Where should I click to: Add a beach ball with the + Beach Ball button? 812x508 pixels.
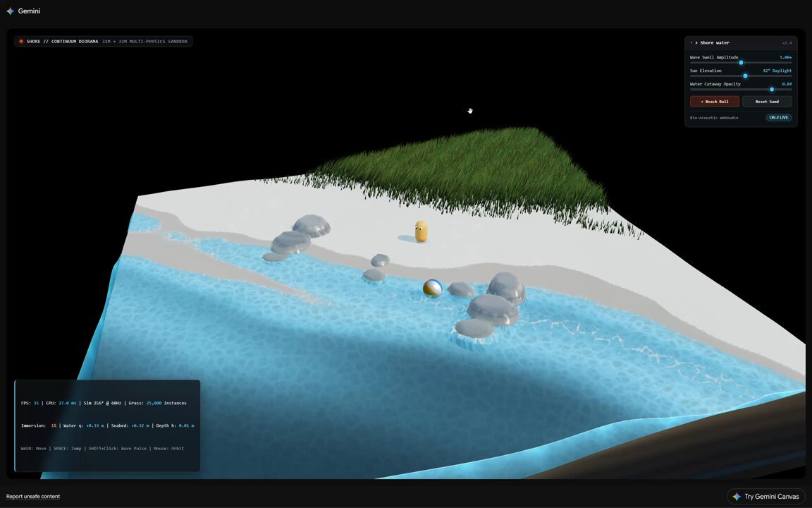pos(714,102)
